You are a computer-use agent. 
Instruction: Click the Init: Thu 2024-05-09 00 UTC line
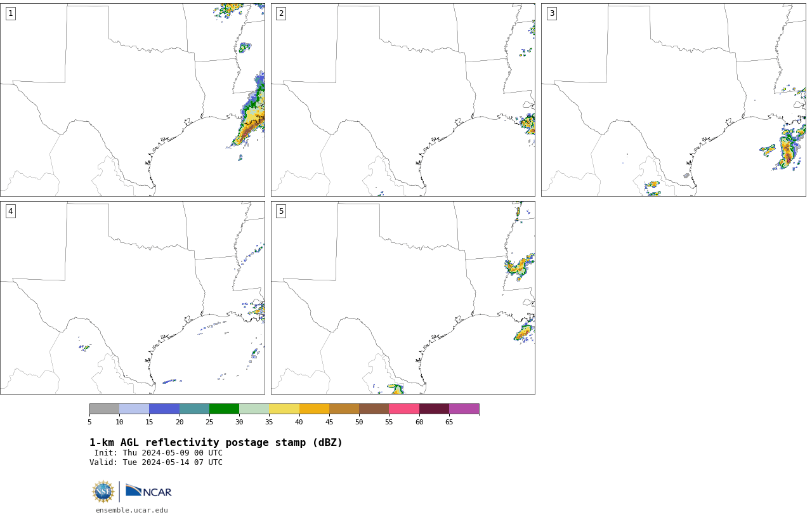[159, 453]
